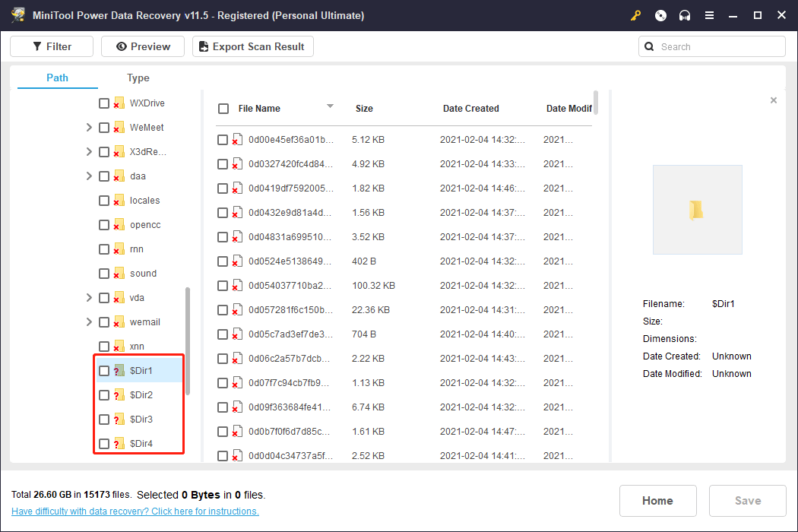798x532 pixels.
Task: Select the $Dir3 folder row
Action: click(x=139, y=420)
